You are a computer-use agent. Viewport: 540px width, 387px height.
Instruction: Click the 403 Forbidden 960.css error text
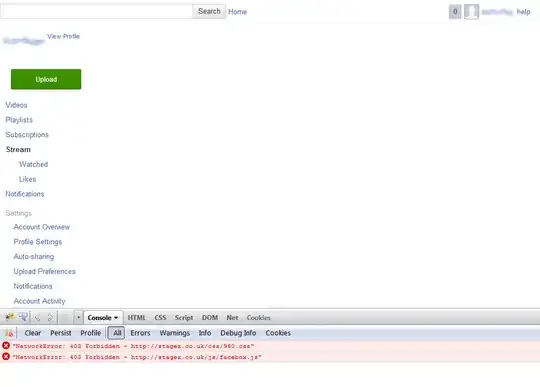pos(133,346)
